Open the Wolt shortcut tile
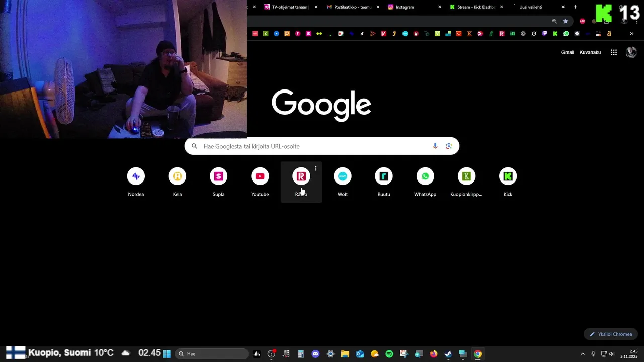The height and width of the screenshot is (362, 644). (x=343, y=182)
